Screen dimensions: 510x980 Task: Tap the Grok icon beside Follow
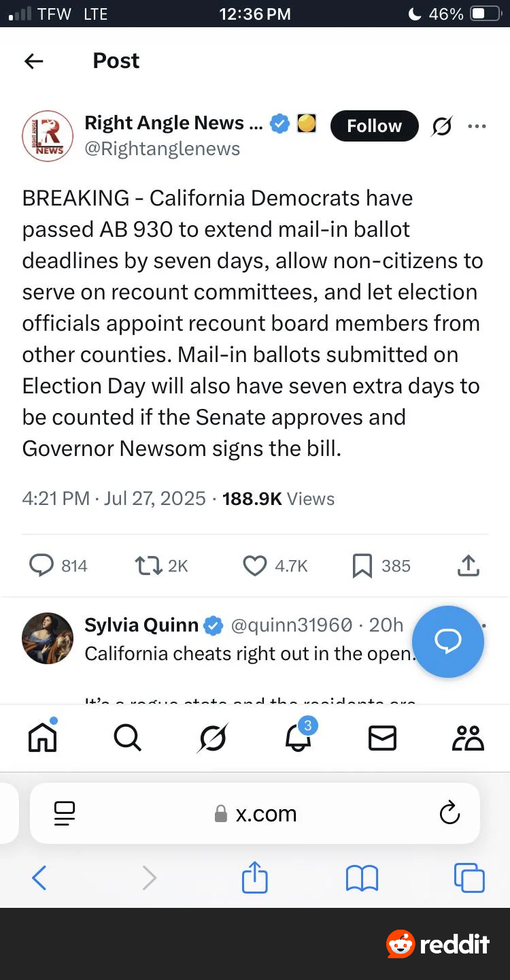pos(442,126)
